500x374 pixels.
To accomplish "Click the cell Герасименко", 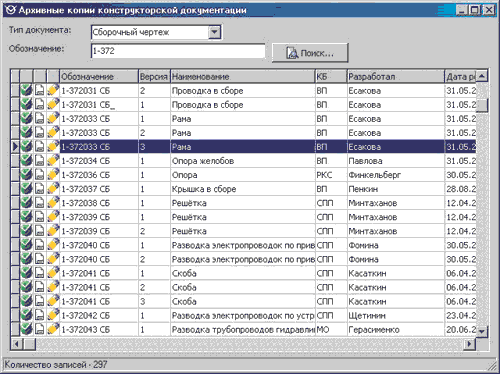I will coord(396,329).
